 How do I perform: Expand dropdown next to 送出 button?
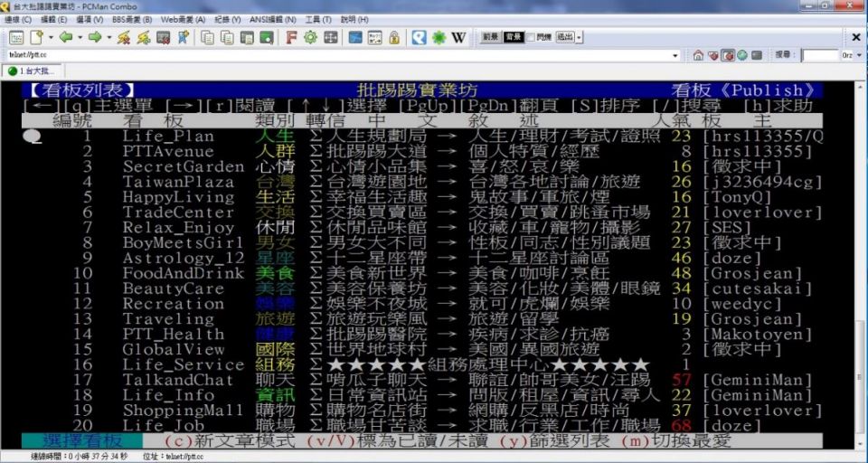tap(579, 38)
